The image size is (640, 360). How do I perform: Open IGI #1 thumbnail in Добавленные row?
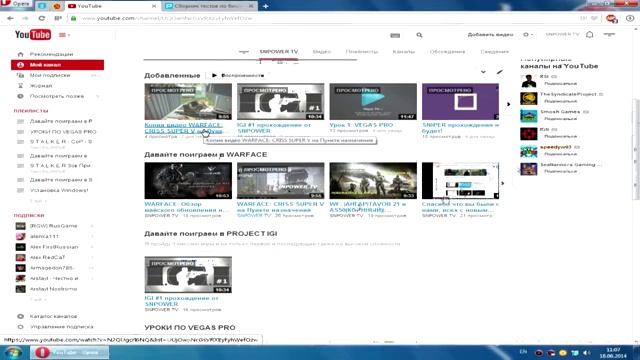click(281, 102)
